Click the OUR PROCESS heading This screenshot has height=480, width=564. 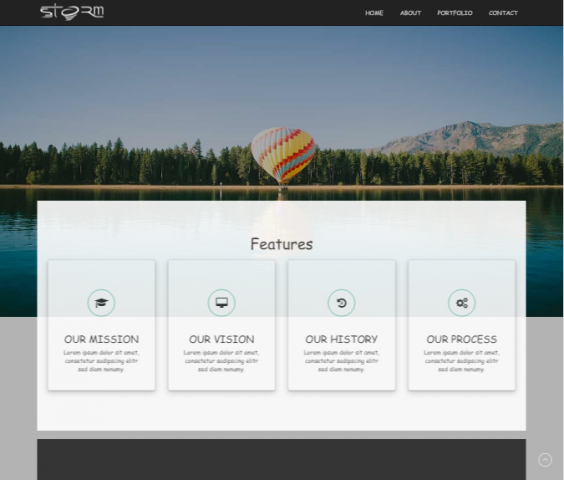[462, 339]
